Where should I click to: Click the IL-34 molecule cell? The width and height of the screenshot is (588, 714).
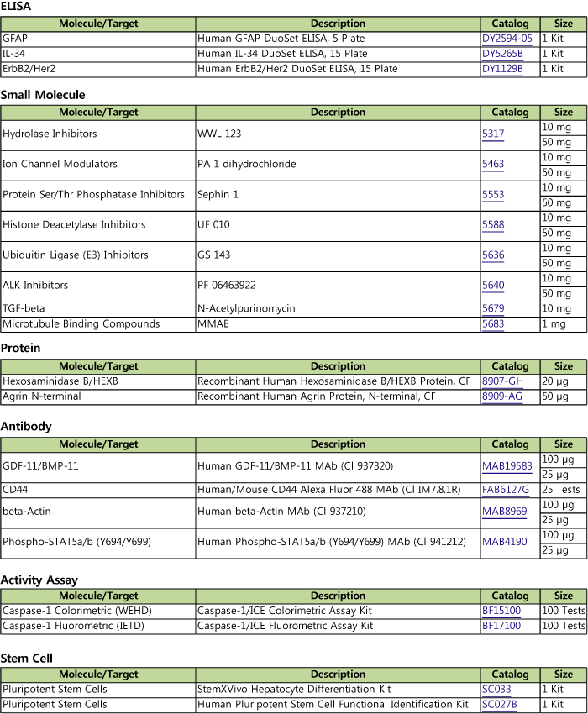pos(98,54)
